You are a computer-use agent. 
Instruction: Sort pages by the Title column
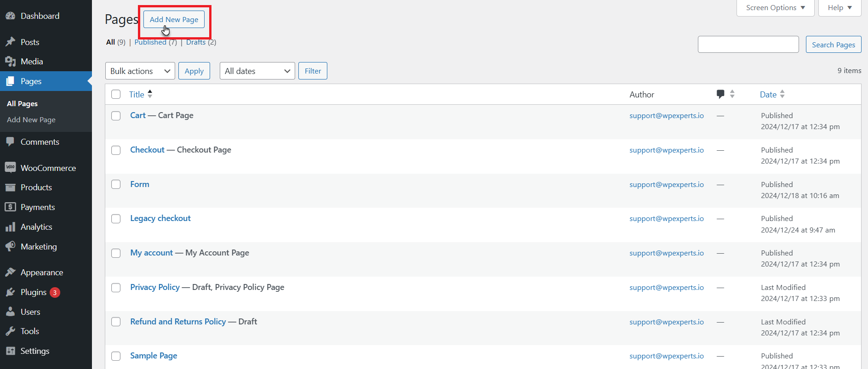[141, 94]
